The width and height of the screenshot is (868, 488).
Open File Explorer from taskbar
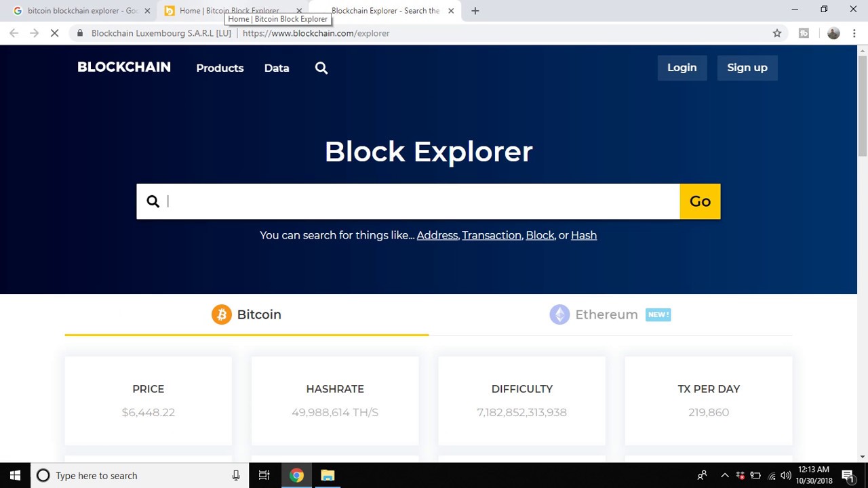click(328, 476)
